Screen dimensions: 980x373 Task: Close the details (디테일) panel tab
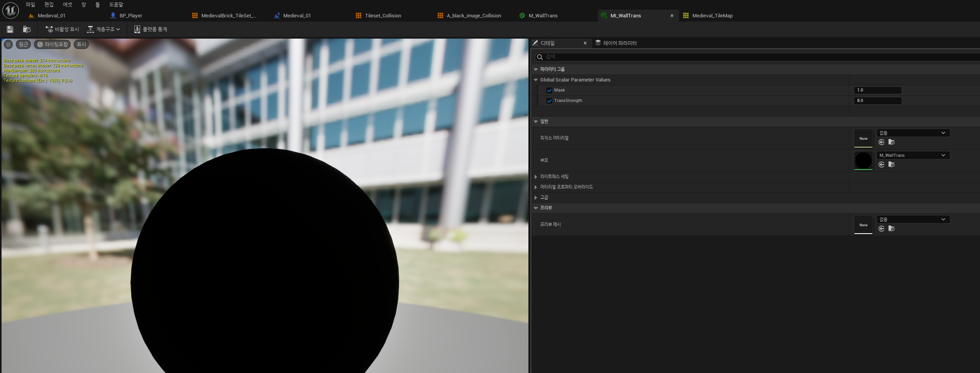(x=585, y=43)
